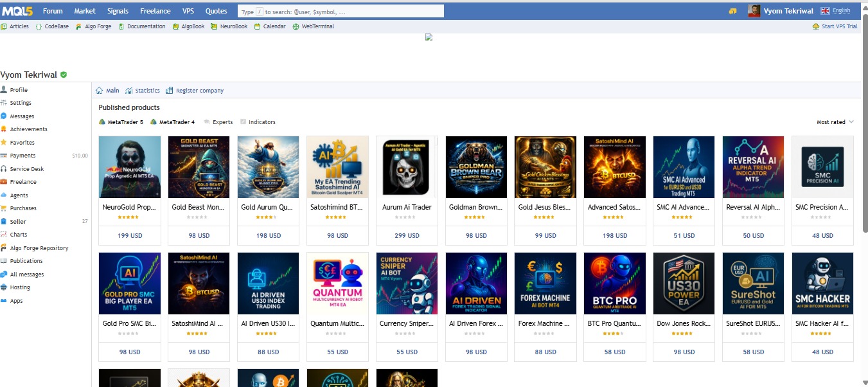Image resolution: width=868 pixels, height=387 pixels.
Task: Open Articles from secondary bar
Action: tap(15, 26)
